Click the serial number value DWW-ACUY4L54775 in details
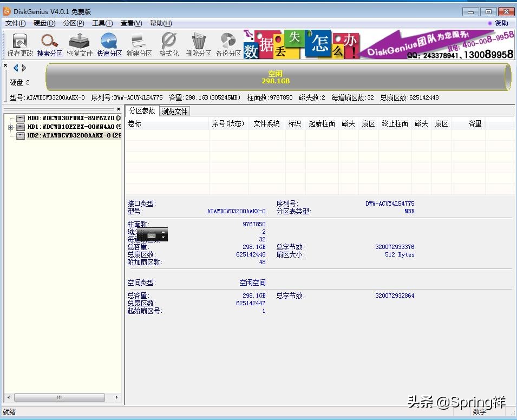 pyautogui.click(x=390, y=204)
